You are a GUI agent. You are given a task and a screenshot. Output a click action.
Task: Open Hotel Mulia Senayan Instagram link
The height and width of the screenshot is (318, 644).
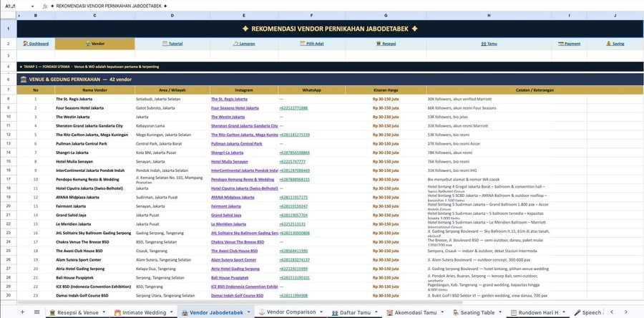(x=230, y=161)
